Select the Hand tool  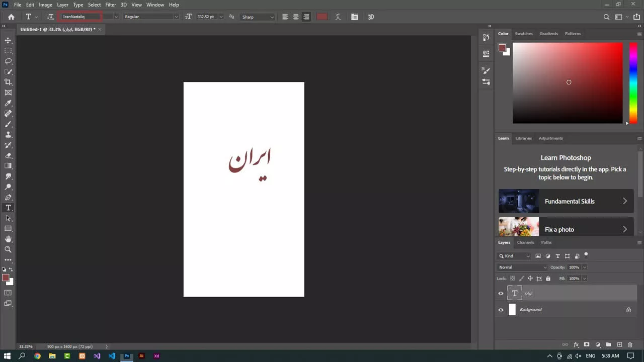point(8,239)
